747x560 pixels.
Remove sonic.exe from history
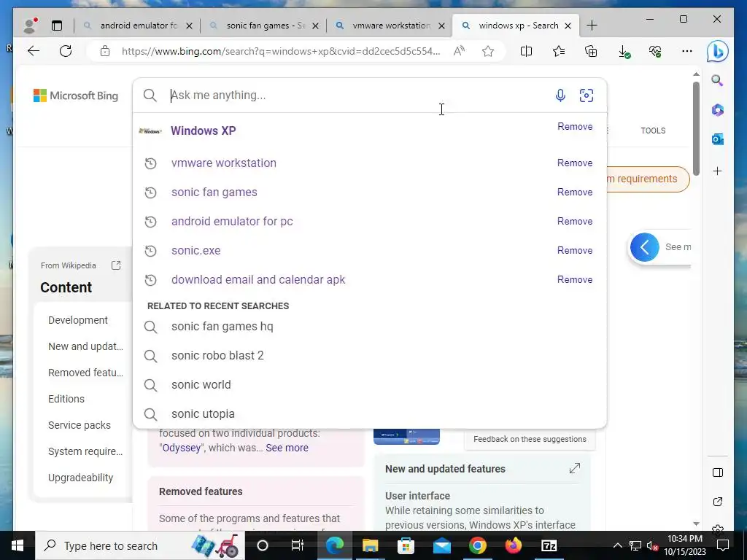[x=575, y=251]
